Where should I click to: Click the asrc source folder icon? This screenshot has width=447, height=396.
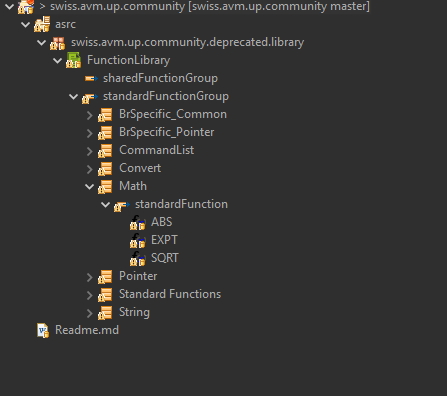42,24
